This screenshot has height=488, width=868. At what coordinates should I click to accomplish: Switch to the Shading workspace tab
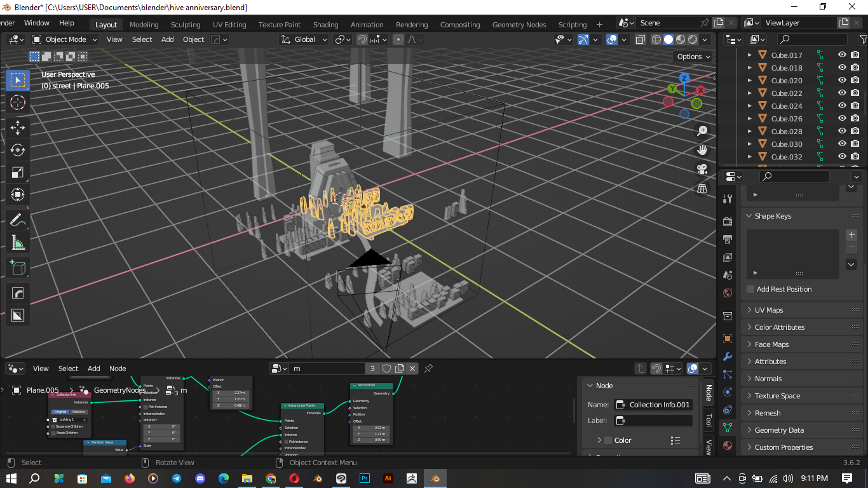coord(325,25)
